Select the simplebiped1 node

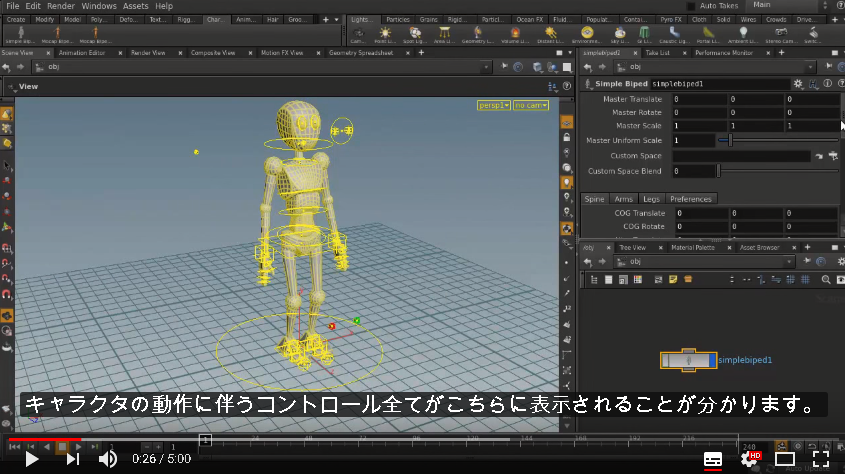click(688, 360)
